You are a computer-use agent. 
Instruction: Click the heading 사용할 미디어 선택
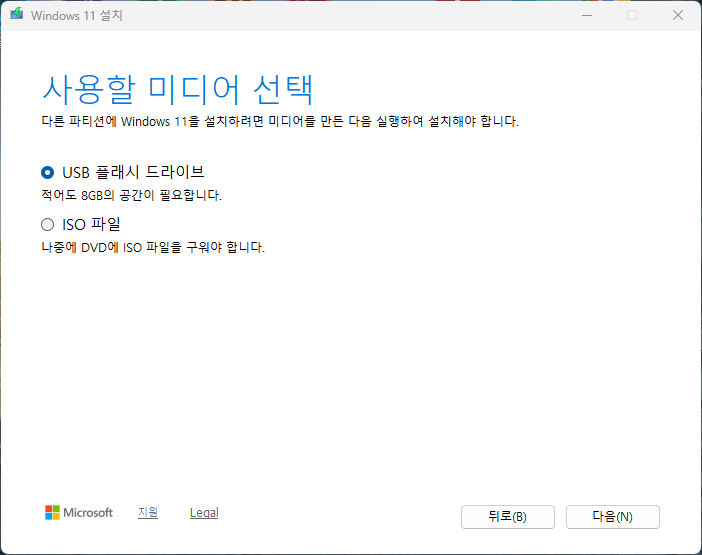tap(178, 90)
